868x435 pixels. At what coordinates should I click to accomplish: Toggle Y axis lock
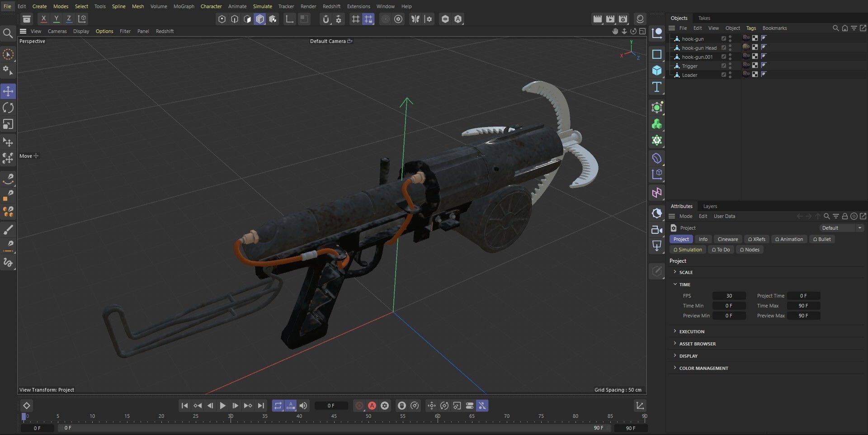56,19
